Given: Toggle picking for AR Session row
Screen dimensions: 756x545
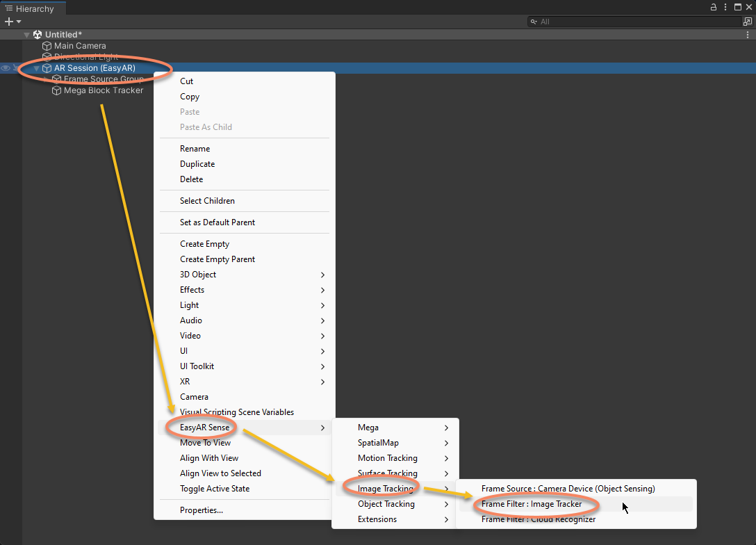Looking at the screenshot, I should pos(15,68).
